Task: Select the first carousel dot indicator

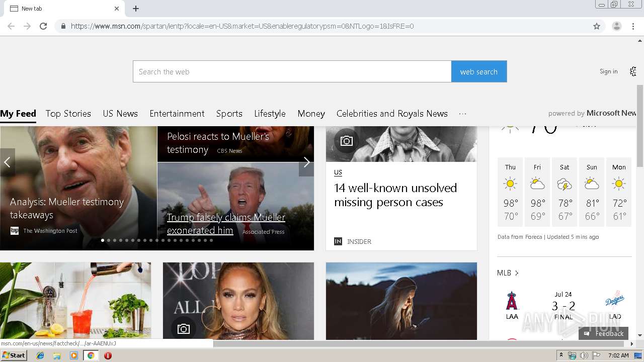Action: [103, 240]
